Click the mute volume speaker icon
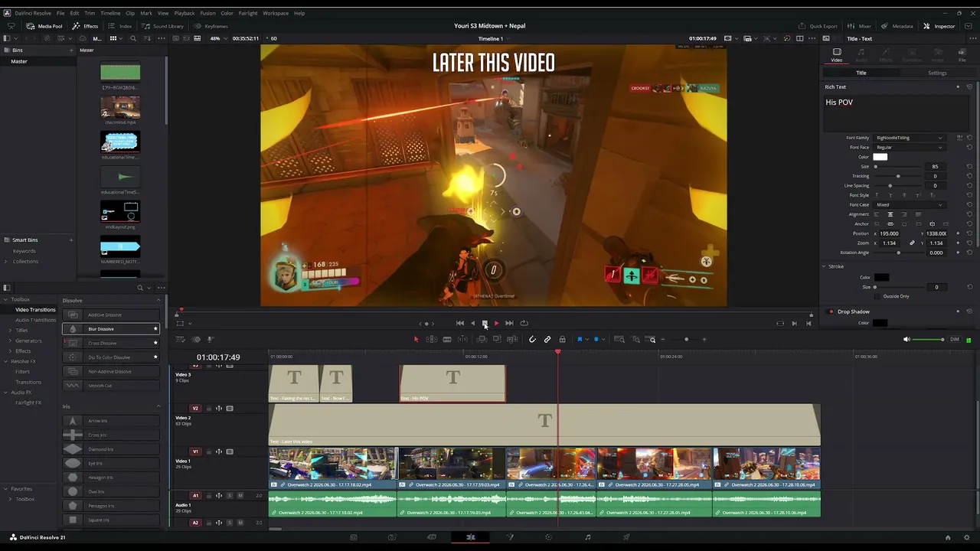 coord(907,339)
